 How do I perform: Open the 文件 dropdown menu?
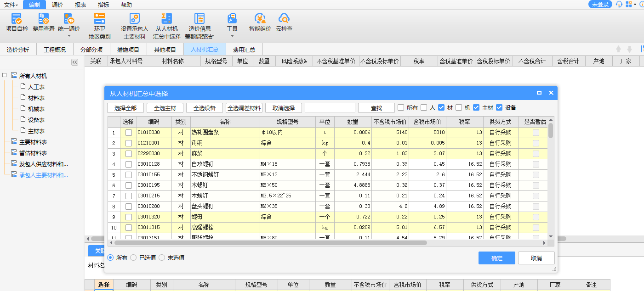(11, 5)
